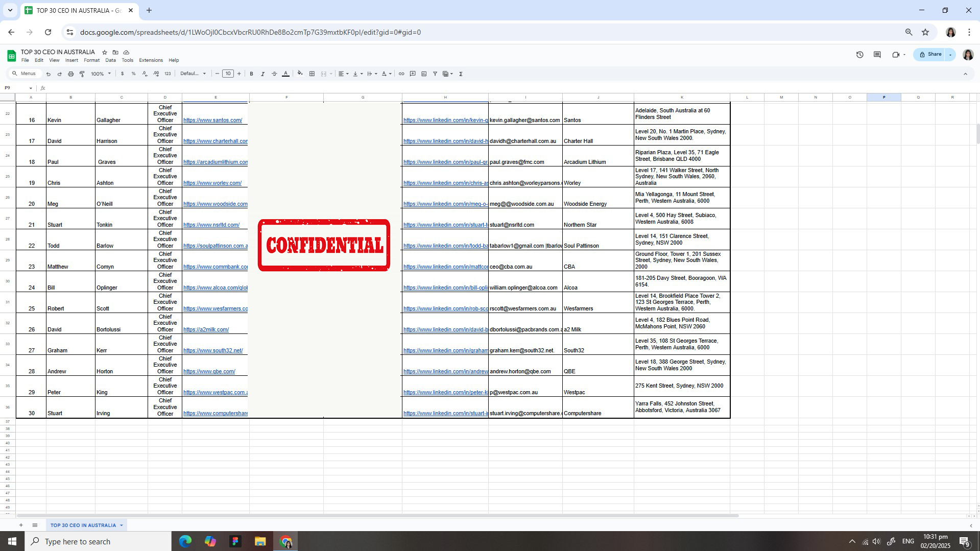Open the qbe.com website link

click(x=209, y=372)
